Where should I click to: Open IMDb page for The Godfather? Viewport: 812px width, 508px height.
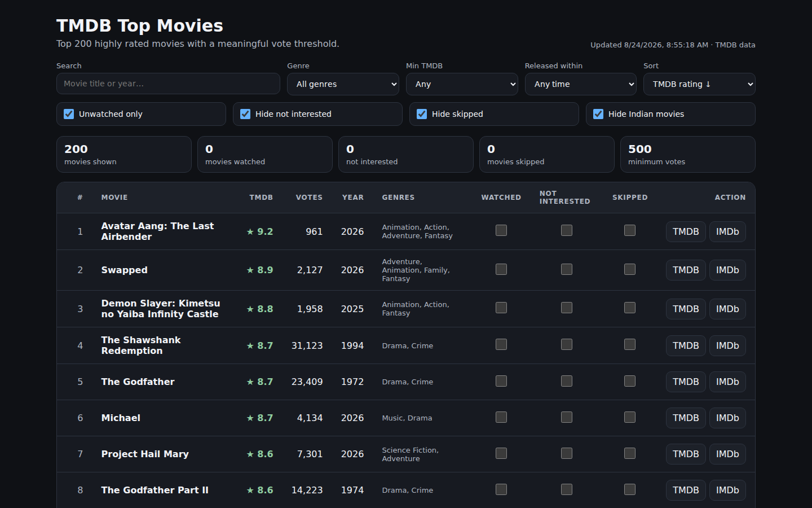[x=727, y=382]
